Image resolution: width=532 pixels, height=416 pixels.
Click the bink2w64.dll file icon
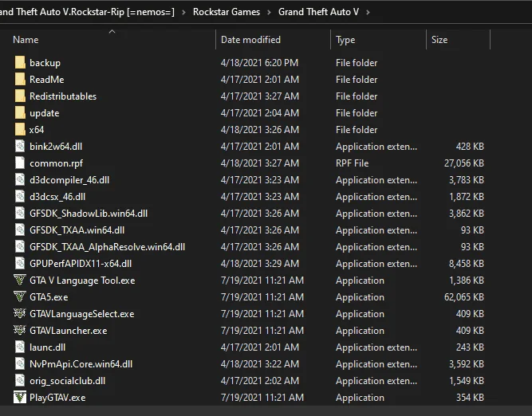click(20, 146)
